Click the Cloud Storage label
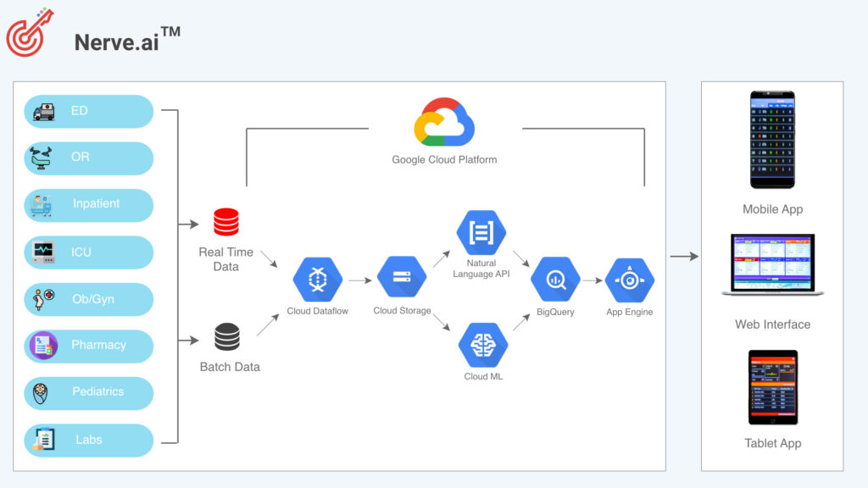 click(402, 310)
